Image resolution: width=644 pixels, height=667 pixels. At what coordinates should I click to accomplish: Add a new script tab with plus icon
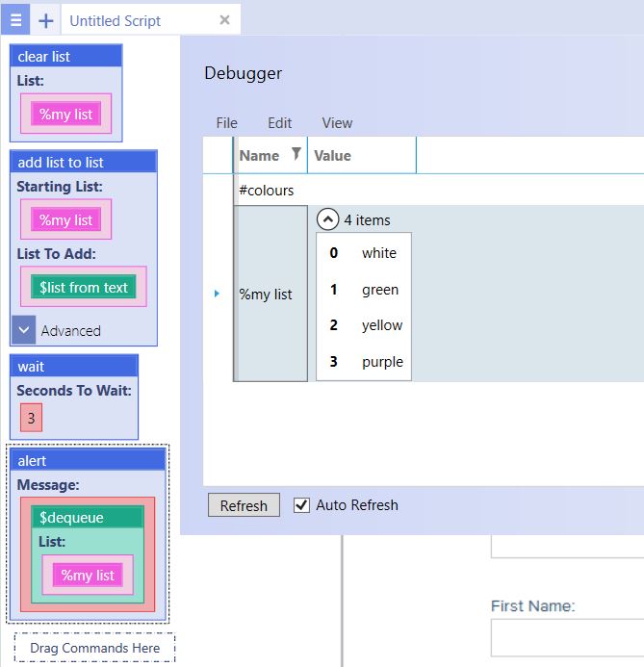click(x=45, y=20)
